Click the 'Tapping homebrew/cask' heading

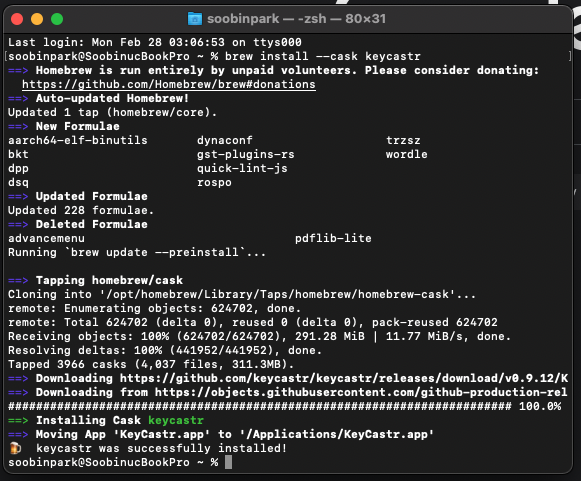[x=109, y=281]
